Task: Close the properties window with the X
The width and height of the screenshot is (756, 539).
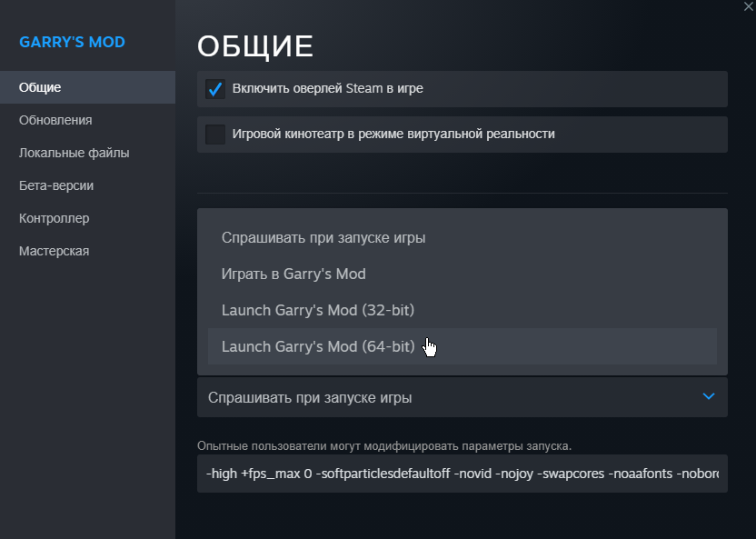Action: [749, 6]
